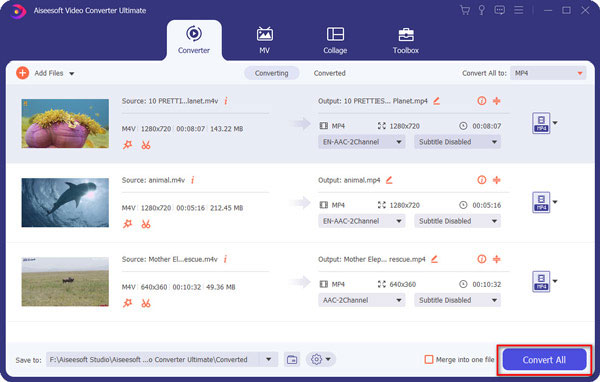Click the registration key icon

pos(482,10)
